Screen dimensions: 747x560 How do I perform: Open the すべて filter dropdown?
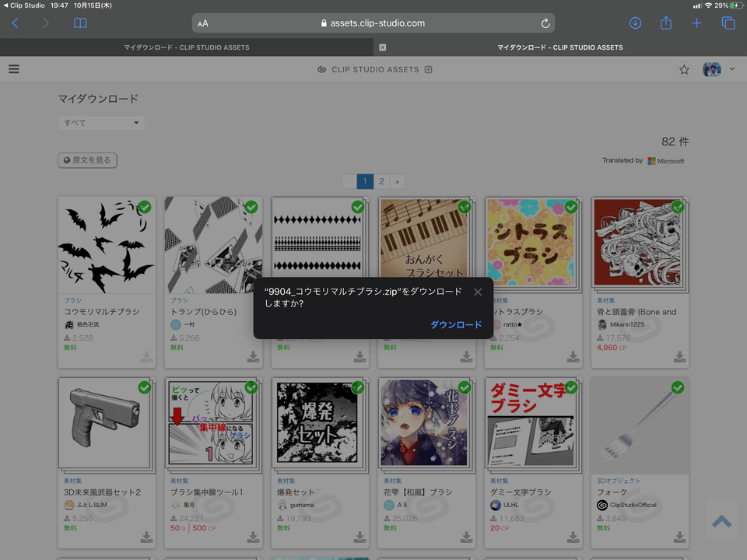pyautogui.click(x=100, y=122)
